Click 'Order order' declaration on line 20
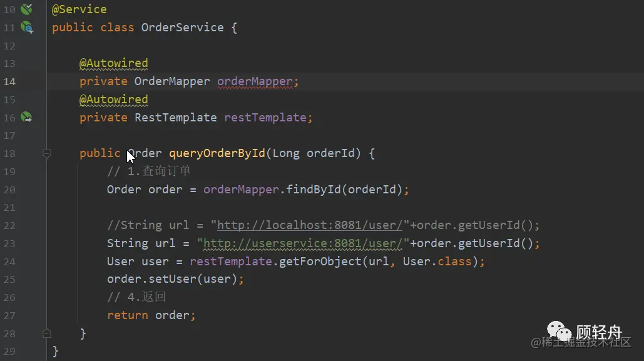This screenshot has width=644, height=361. coord(145,190)
